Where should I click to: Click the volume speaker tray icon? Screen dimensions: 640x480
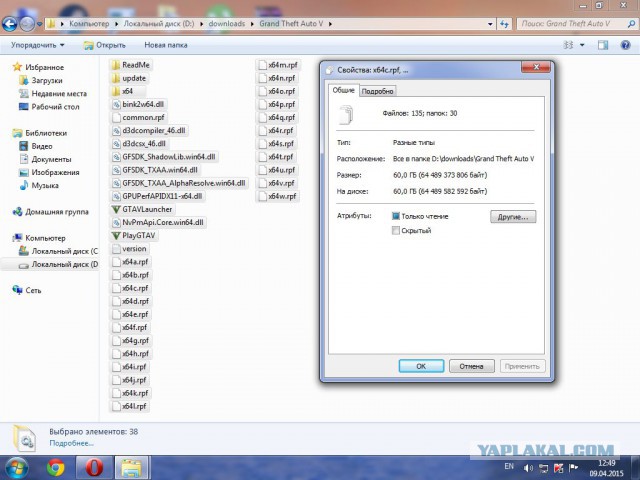point(528,468)
